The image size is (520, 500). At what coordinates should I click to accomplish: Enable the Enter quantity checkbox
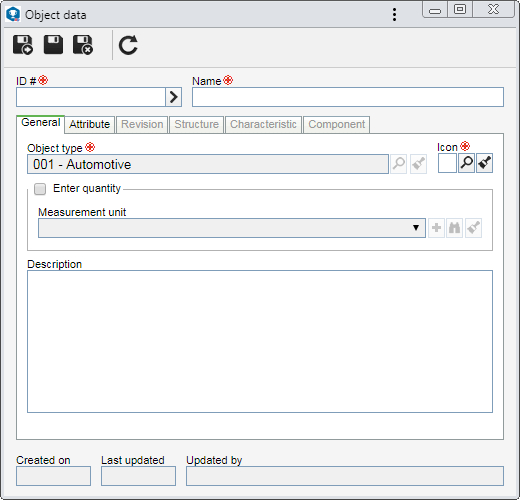pyautogui.click(x=40, y=189)
